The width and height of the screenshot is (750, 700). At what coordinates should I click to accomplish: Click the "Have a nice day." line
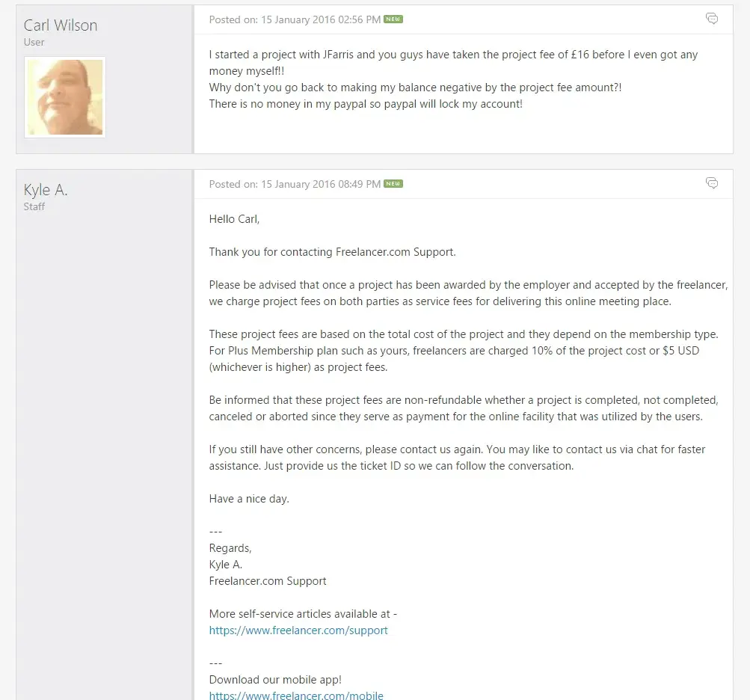(x=249, y=499)
